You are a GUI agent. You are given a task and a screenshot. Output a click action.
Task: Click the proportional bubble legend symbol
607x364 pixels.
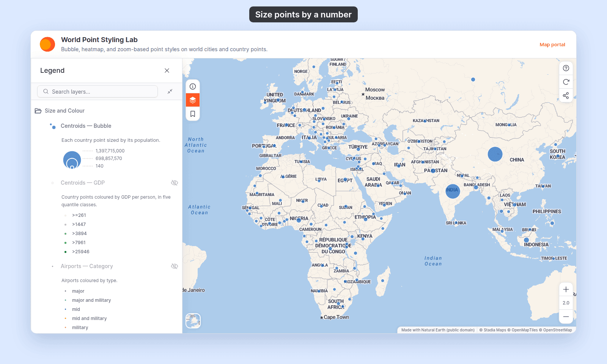[72, 160]
